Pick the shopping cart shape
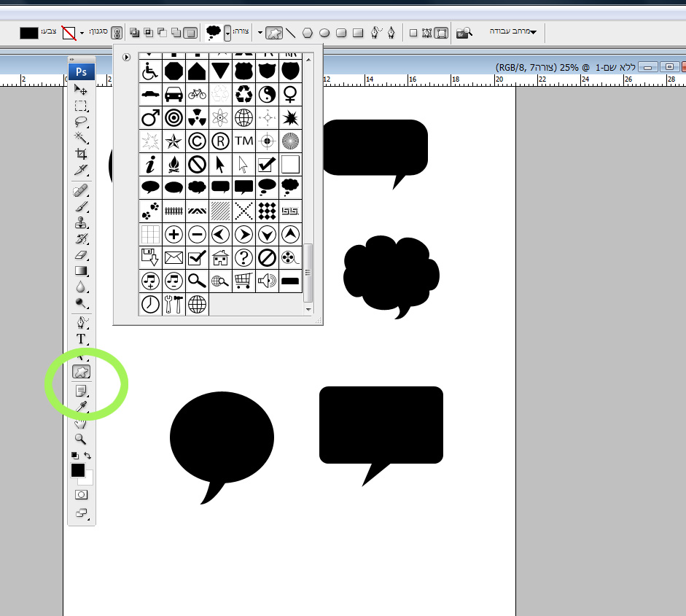 coord(243,281)
